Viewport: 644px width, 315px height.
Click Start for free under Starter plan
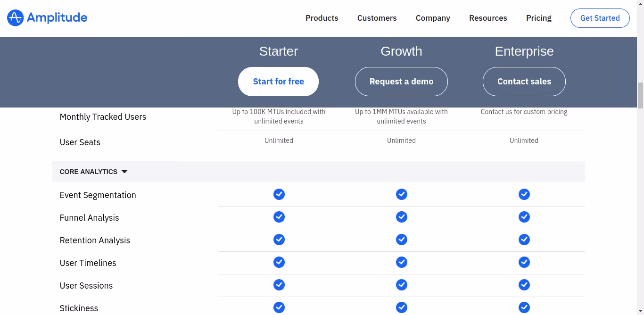point(279,81)
